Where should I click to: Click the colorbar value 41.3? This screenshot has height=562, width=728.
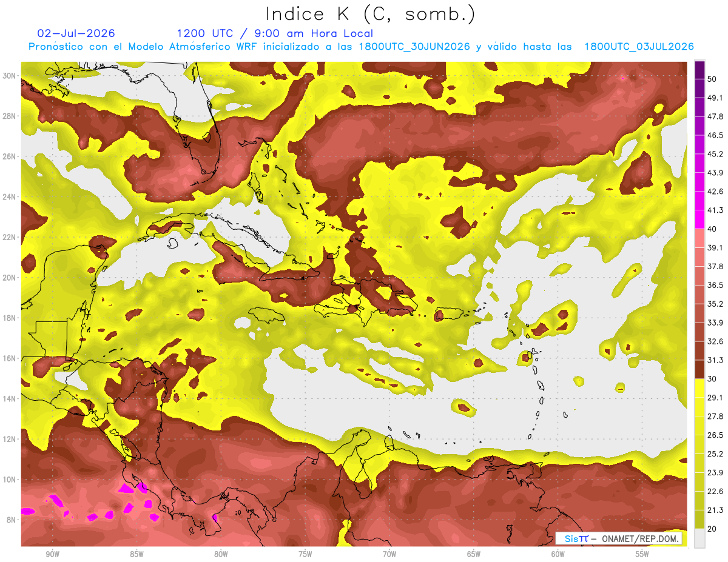point(715,210)
